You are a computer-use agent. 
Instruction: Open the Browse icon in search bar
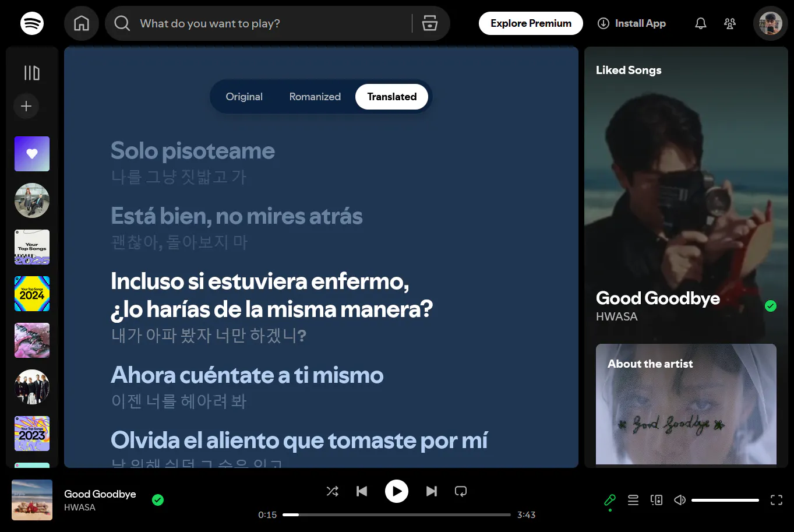(430, 23)
